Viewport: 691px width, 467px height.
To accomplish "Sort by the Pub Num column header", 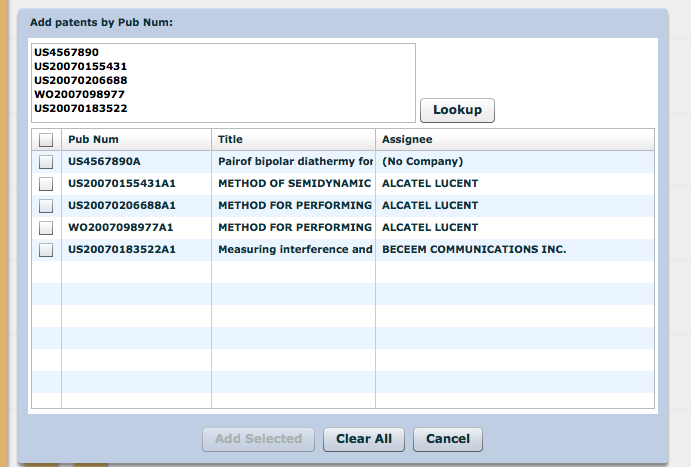I will pyautogui.click(x=136, y=140).
